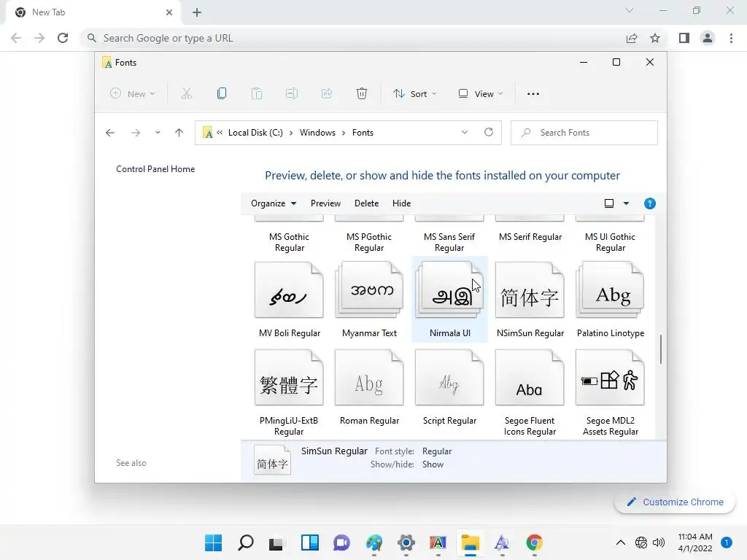Viewport: 747px width, 560px height.
Task: Click the fonts list vertical scrollbar thumb
Action: pyautogui.click(x=661, y=349)
